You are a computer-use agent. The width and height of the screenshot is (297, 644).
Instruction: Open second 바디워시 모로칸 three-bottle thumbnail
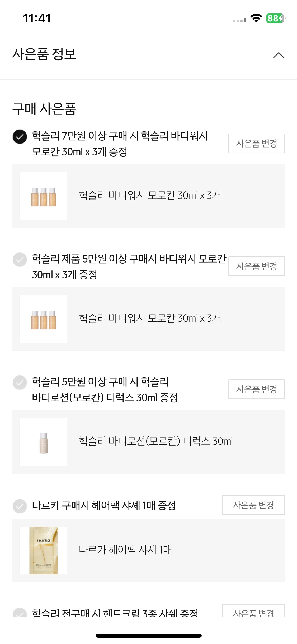pyautogui.click(x=44, y=319)
